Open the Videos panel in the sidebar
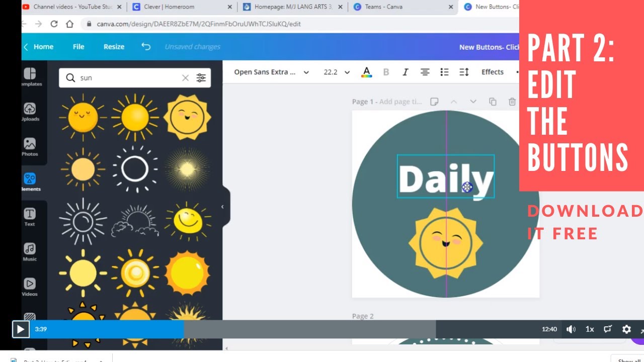The height and width of the screenshot is (362, 644). (30, 287)
